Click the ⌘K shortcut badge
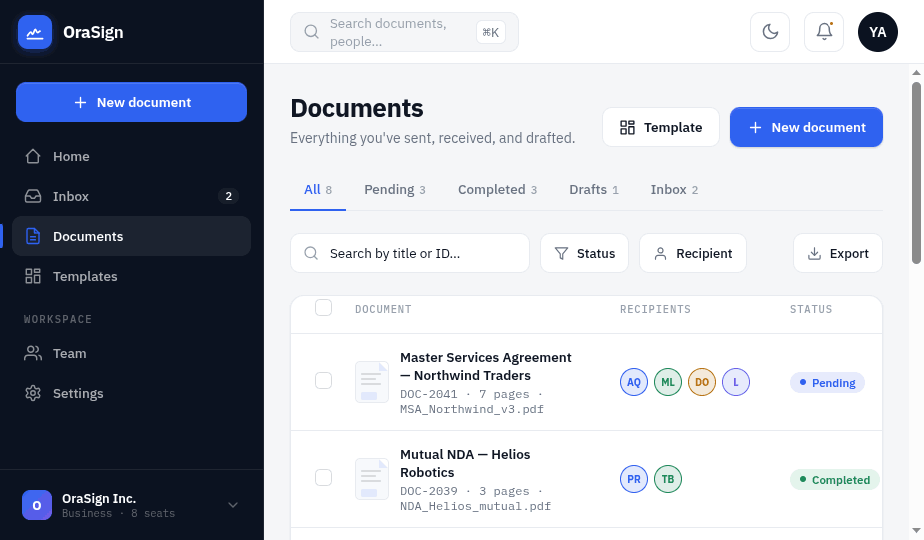 pyautogui.click(x=490, y=32)
